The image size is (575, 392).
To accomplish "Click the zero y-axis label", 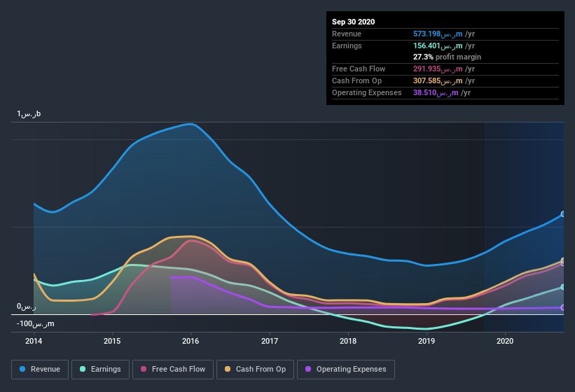I will [27, 307].
